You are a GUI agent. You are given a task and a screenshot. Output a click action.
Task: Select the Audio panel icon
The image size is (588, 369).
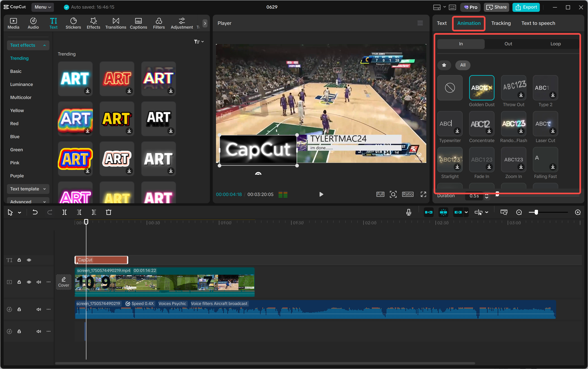pos(33,23)
